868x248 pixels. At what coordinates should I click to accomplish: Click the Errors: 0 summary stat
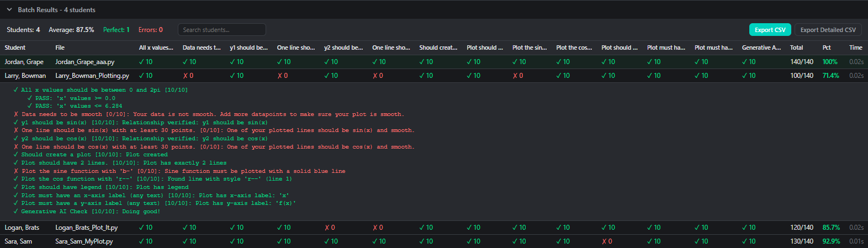tap(151, 30)
